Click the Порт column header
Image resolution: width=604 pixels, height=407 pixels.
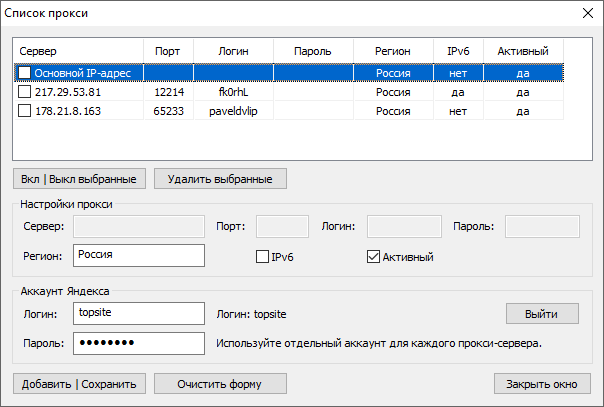[x=168, y=50]
